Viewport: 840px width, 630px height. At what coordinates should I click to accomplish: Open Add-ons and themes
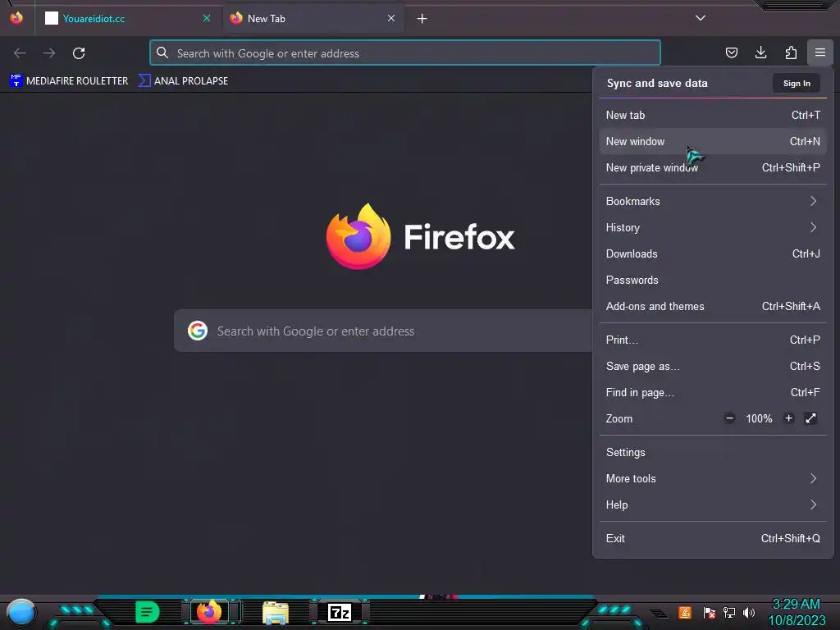click(x=713, y=307)
